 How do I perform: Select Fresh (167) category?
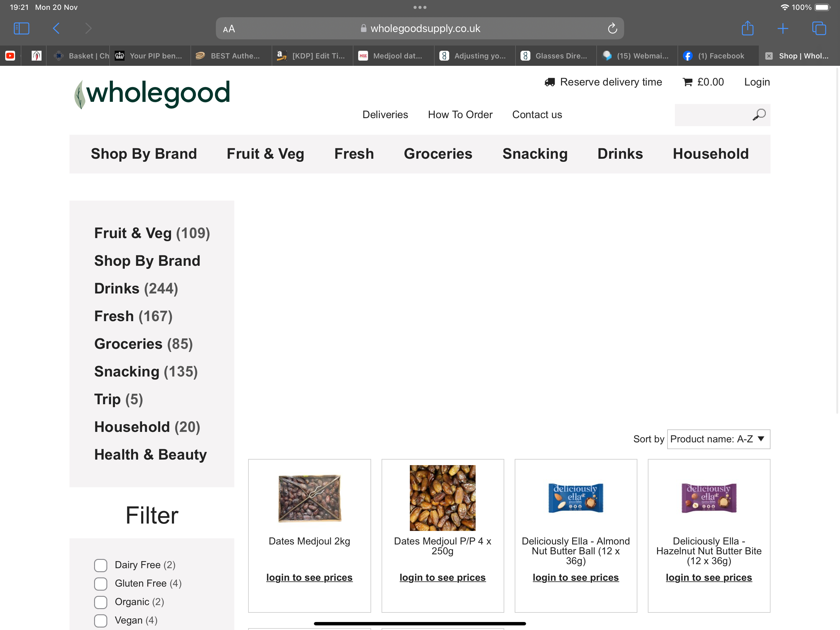coord(133,317)
